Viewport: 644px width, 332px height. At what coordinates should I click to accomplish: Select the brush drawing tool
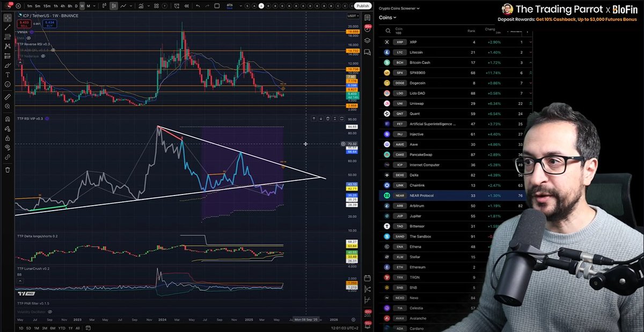coord(8,65)
